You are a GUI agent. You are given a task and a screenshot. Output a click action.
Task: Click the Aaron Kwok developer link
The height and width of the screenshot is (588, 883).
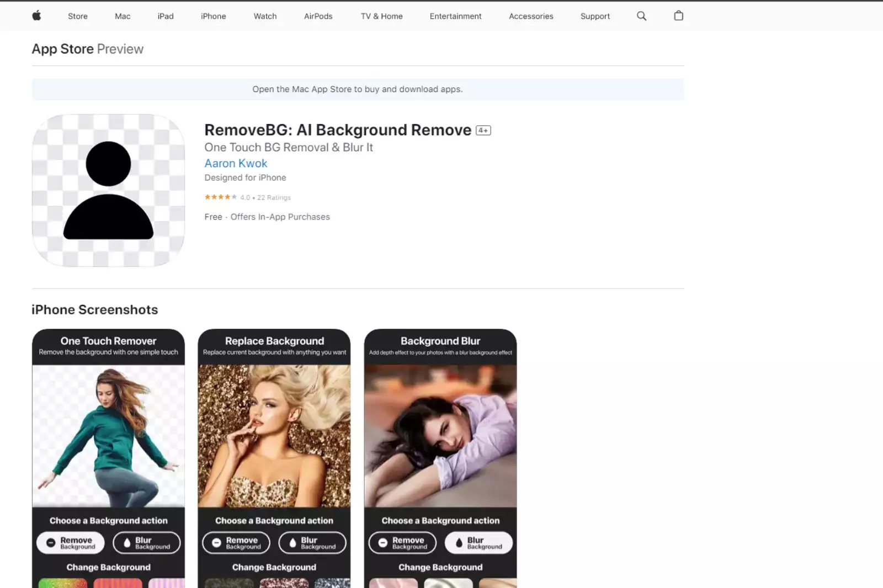point(236,163)
